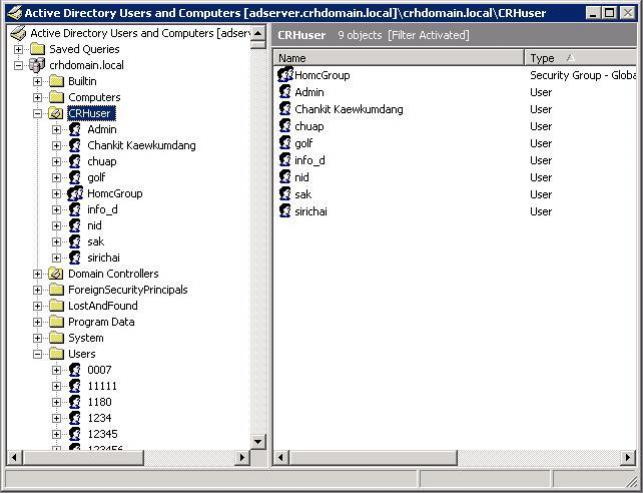
Task: Expand the Saved Queries node
Action: tap(18, 49)
